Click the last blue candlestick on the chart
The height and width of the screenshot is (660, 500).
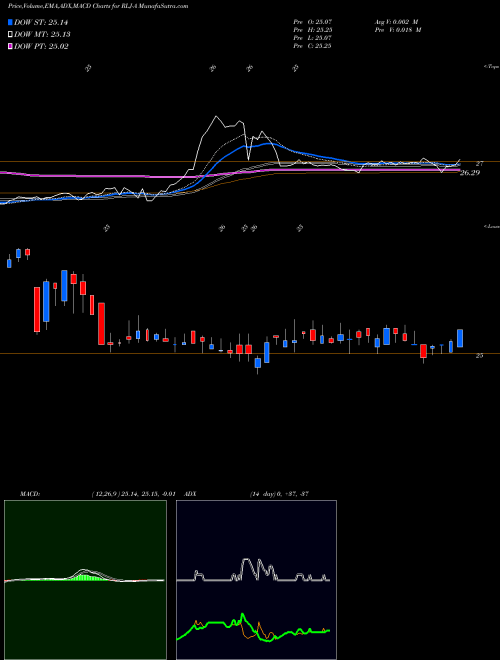click(460, 338)
